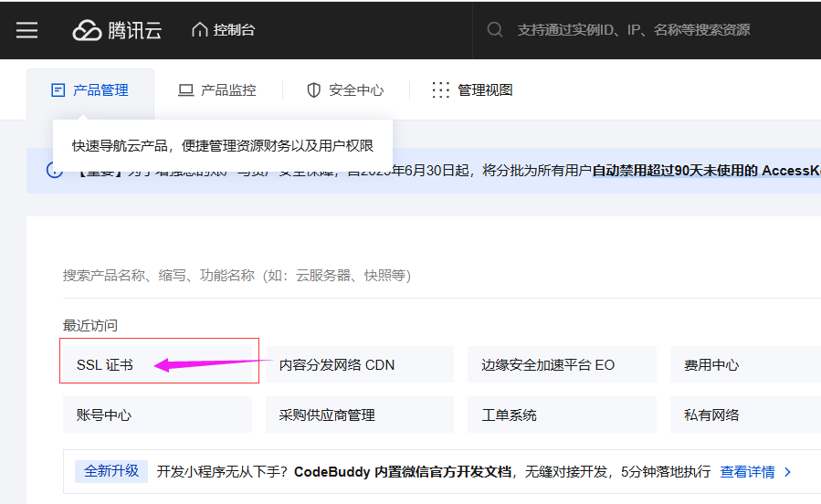
Task: Click the 查看详情 link
Action: coord(747,471)
